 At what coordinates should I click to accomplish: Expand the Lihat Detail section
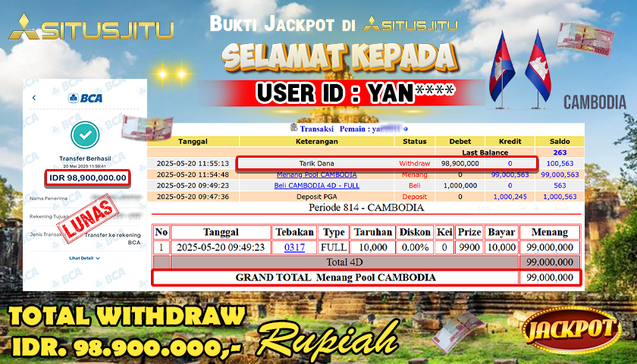tap(84, 258)
